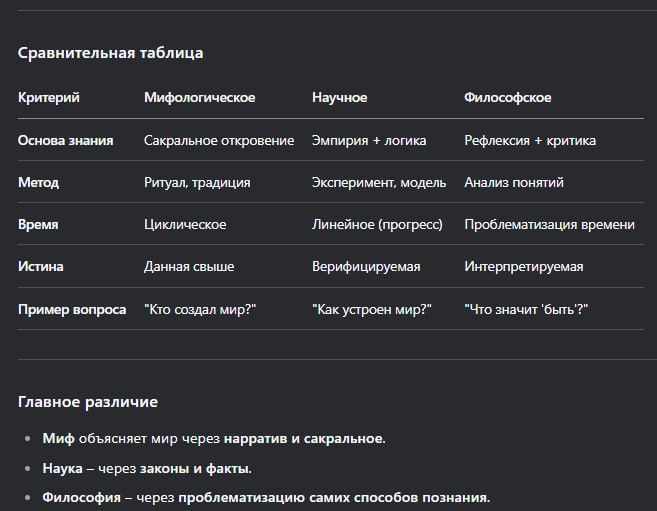Screen dimensions: 657x511
Task: Click the 'Верифицируемая' cell
Action: click(x=366, y=266)
